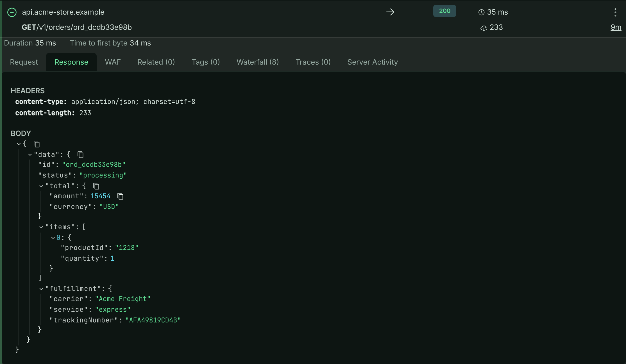Click the download cloud icon beside 233
626x364 pixels.
tap(484, 28)
